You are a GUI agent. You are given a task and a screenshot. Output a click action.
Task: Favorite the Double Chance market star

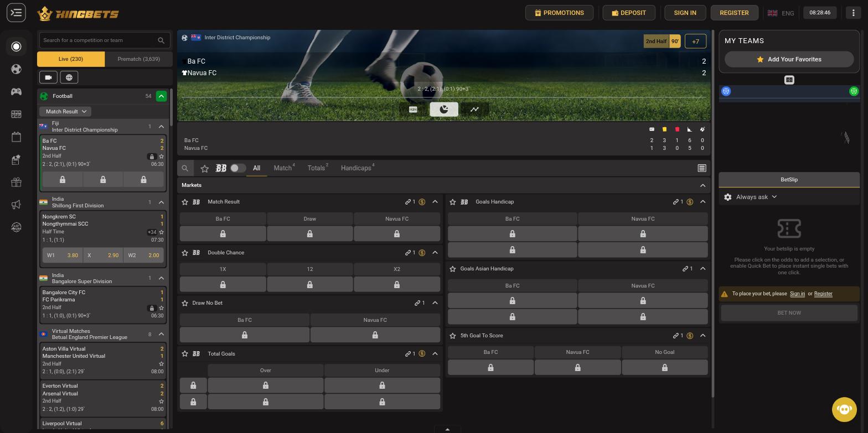click(185, 253)
